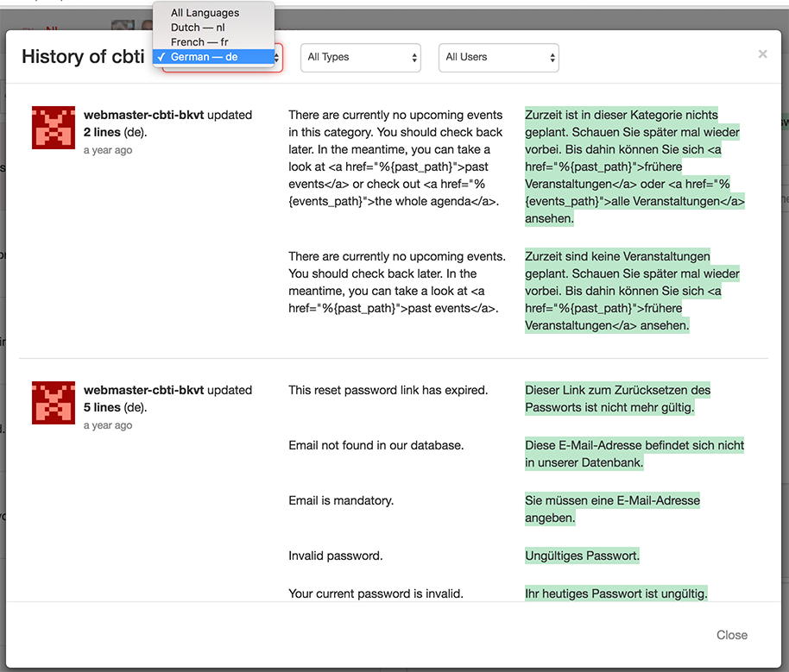Click 'Email is mandatory.' source text
Image resolution: width=789 pixels, height=672 pixels.
click(x=341, y=501)
